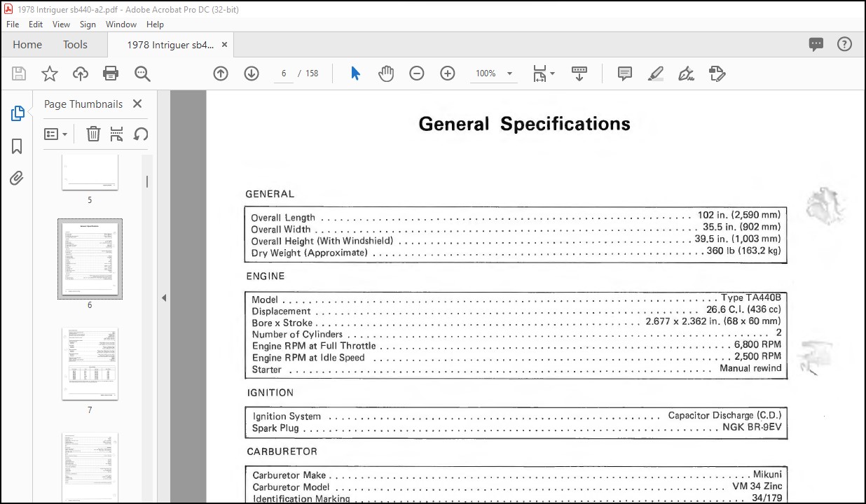Click the 'NGK BR-9EV' spark plug value
866x504 pixels.
[752, 426]
